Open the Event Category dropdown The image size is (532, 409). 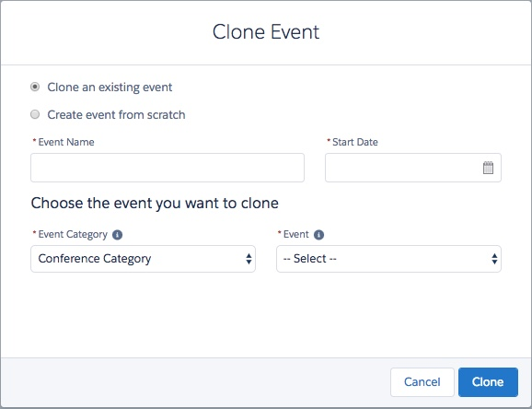click(x=143, y=259)
